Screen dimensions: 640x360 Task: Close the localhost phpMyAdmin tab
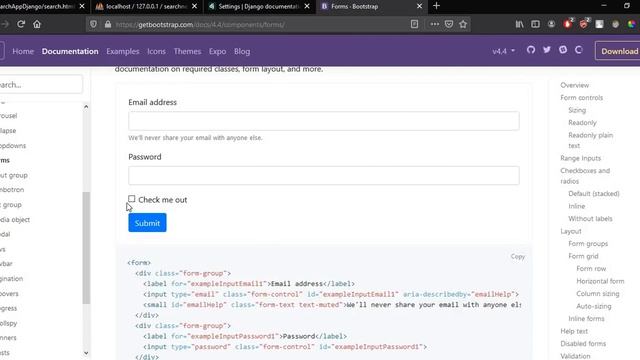(194, 6)
